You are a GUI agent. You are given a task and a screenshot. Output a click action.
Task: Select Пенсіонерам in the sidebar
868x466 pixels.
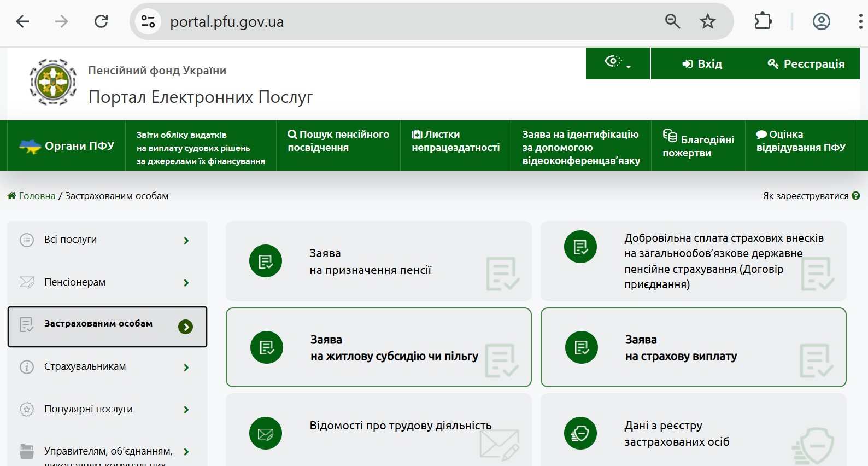click(107, 282)
